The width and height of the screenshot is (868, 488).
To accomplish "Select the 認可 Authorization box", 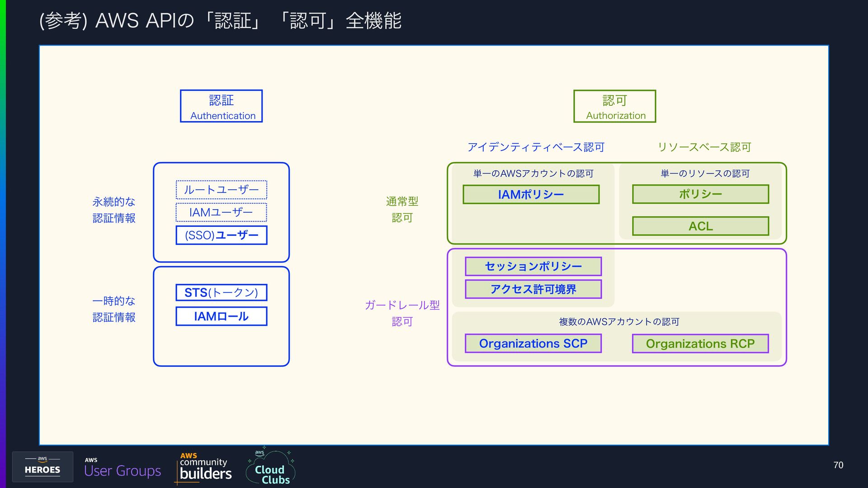I will [614, 106].
